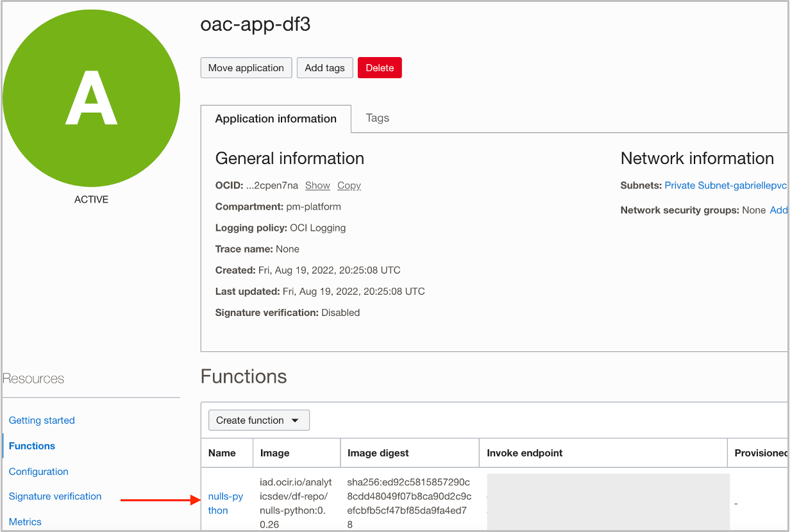Click the Name column header

[219, 453]
